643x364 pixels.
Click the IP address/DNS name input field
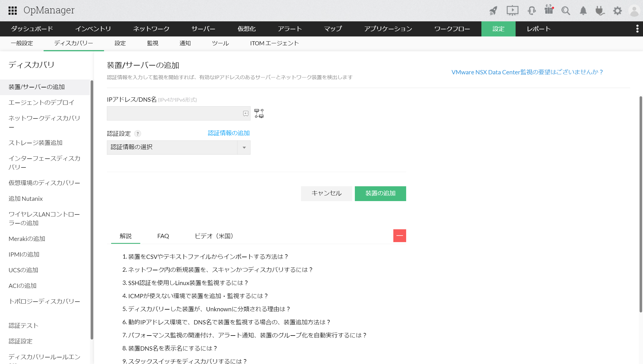[x=174, y=113]
